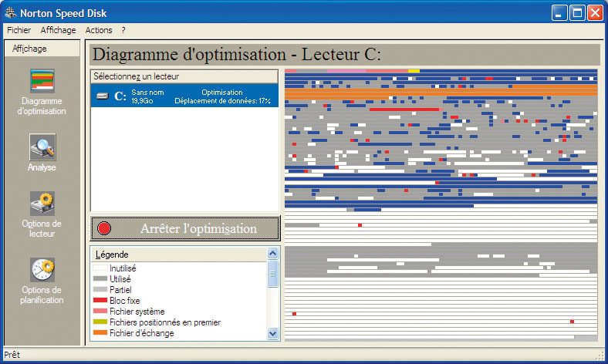Click the Bloc fixe legend label
Screen dimensions: 608x364
coord(124,301)
